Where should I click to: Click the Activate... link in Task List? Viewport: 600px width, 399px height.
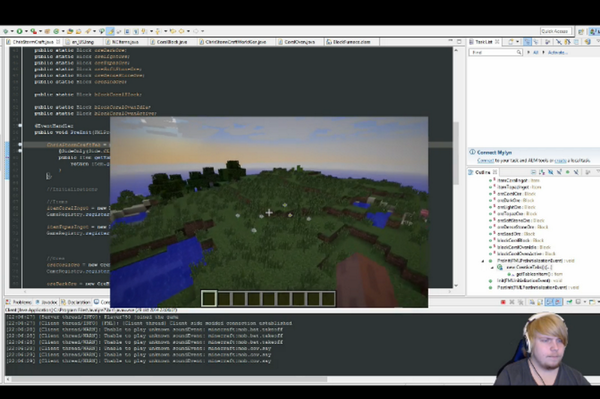[x=558, y=52]
